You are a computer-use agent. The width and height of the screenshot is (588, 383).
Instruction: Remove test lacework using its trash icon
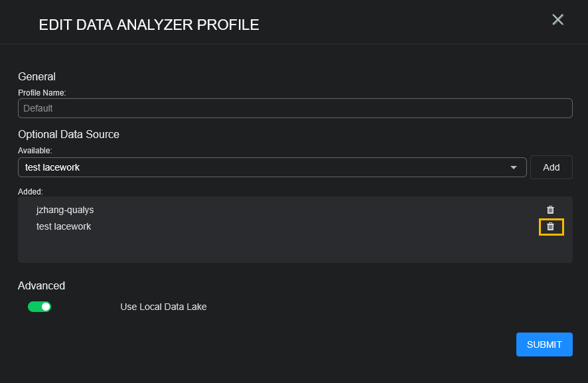550,227
